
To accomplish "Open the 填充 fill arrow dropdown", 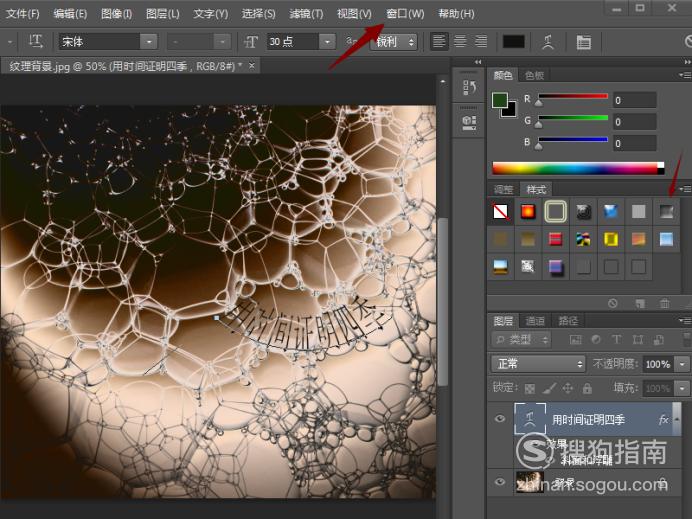I will coord(683,388).
